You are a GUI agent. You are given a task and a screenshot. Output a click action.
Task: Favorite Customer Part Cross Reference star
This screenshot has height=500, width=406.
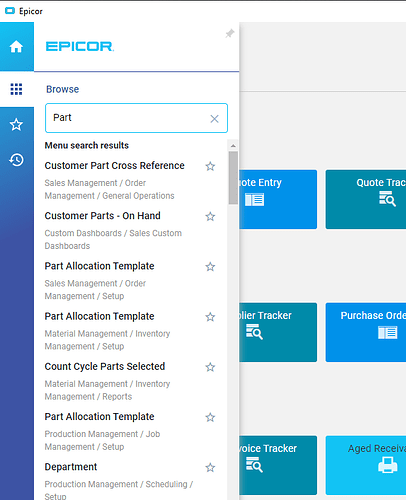[210, 166]
